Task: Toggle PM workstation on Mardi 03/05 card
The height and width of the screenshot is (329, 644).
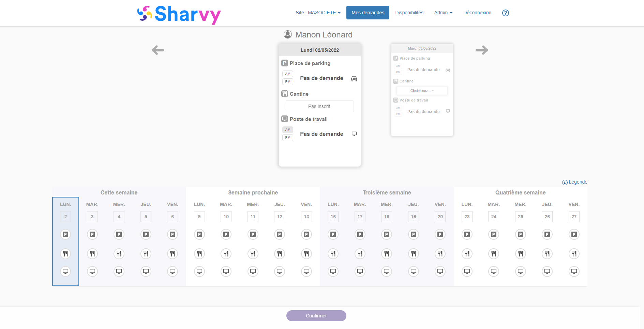Action: click(398, 114)
